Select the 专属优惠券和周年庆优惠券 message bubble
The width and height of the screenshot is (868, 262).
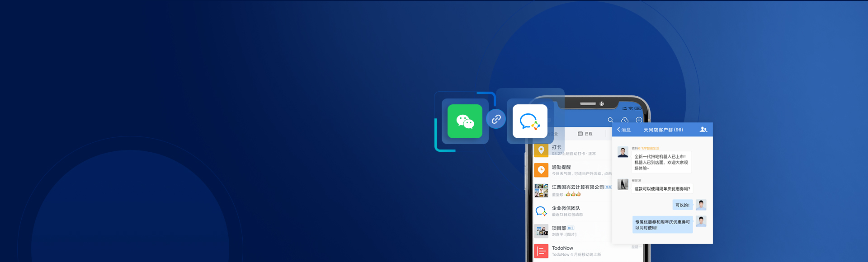point(663,225)
